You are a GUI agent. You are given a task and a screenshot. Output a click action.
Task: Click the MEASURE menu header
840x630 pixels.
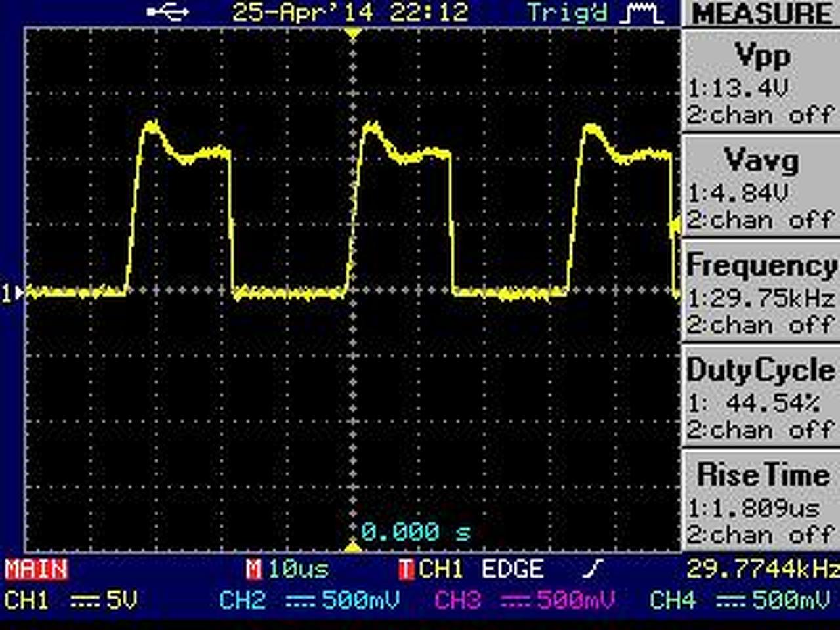(x=761, y=14)
